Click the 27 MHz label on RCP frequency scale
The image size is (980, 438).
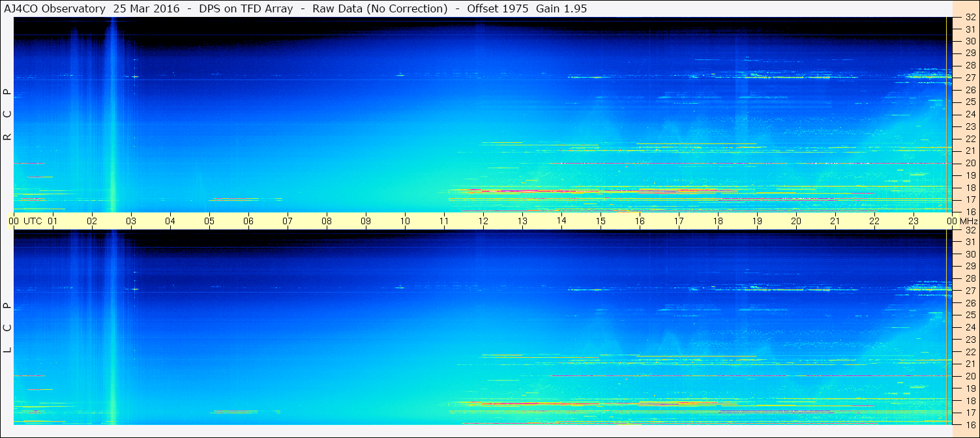coord(970,78)
